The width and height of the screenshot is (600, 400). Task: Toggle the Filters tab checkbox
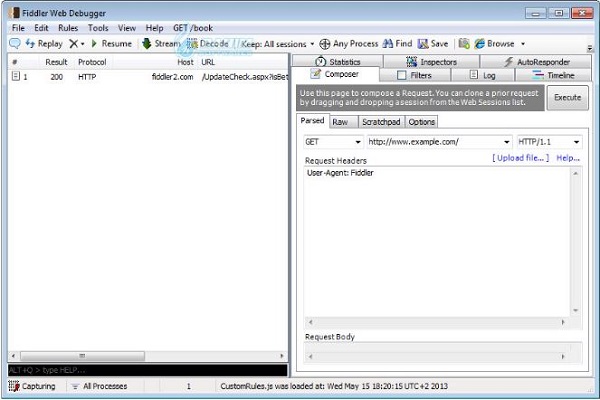point(401,75)
